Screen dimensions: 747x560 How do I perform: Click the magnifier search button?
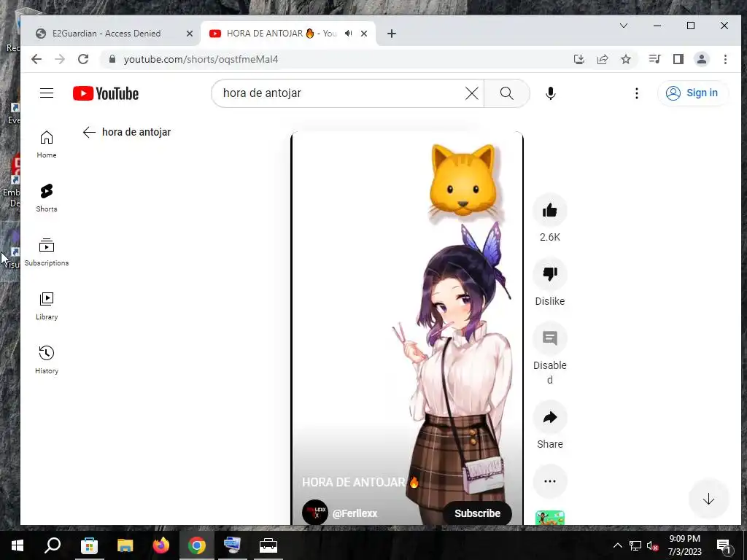tap(507, 93)
